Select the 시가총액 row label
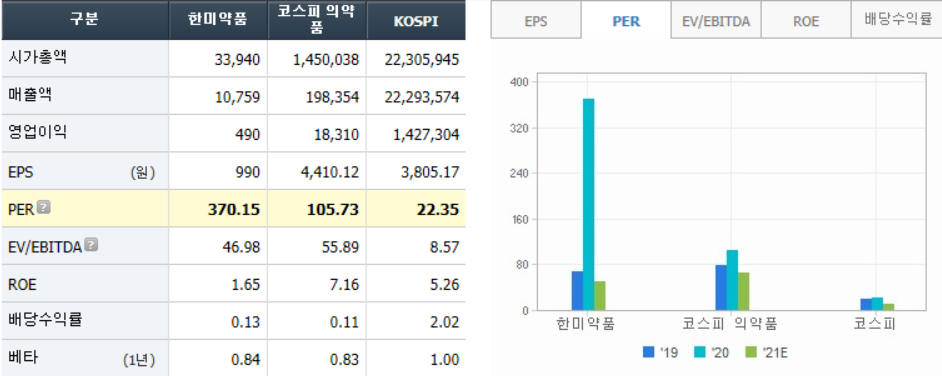942x376 pixels. pyautogui.click(x=38, y=58)
